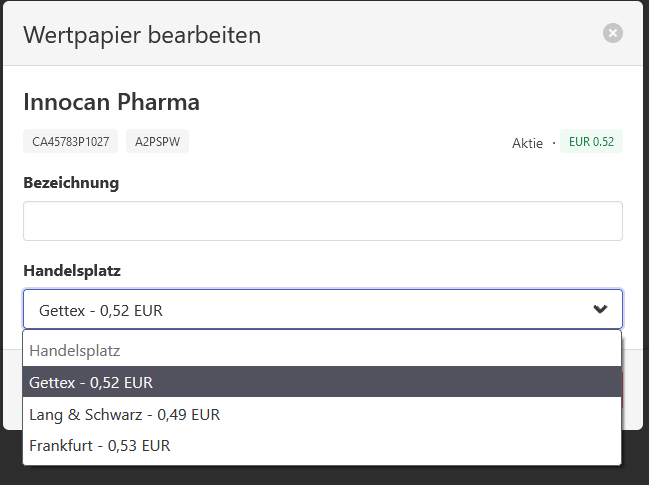
Task: Click the dark backdrop below the dialog
Action: [x=324, y=475]
